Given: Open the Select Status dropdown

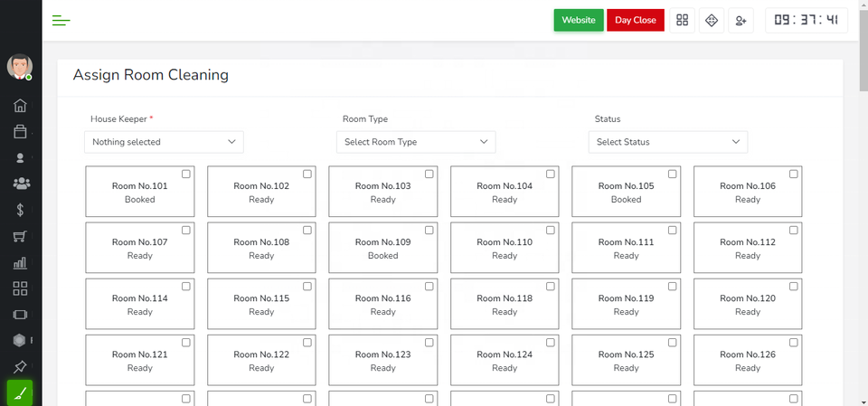Looking at the screenshot, I should pos(668,142).
